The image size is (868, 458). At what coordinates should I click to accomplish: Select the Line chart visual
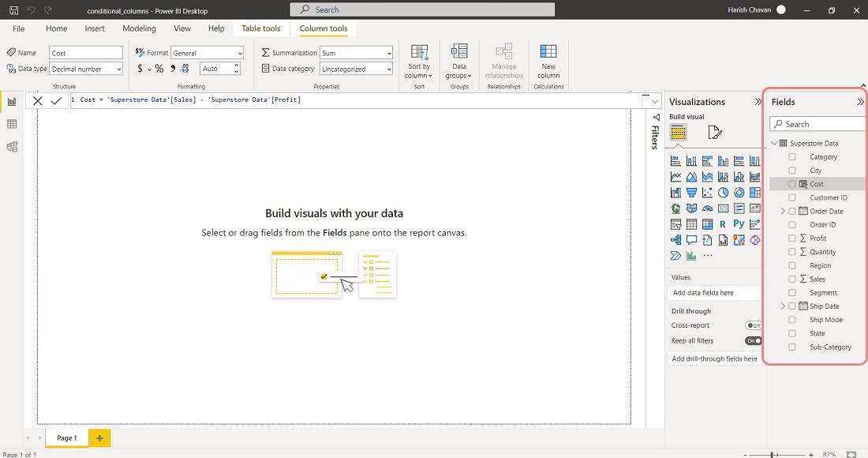(x=675, y=177)
